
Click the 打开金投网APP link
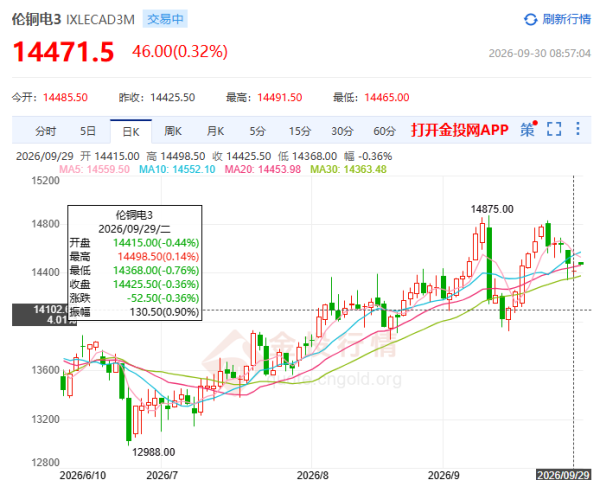coord(460,130)
